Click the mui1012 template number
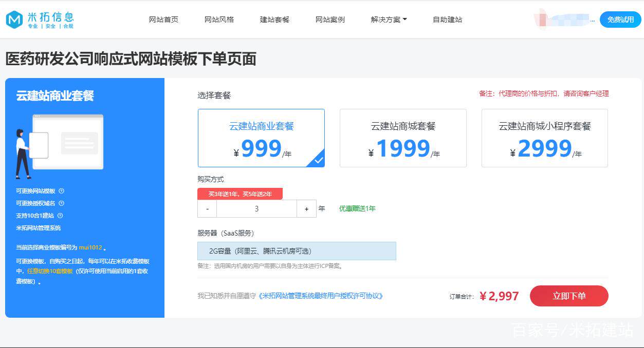 90,247
